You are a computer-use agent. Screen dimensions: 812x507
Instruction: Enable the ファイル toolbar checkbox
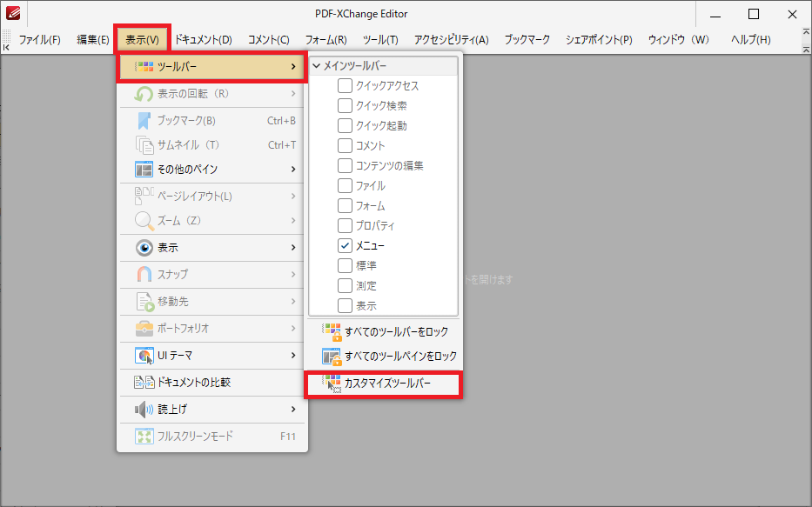pos(345,186)
